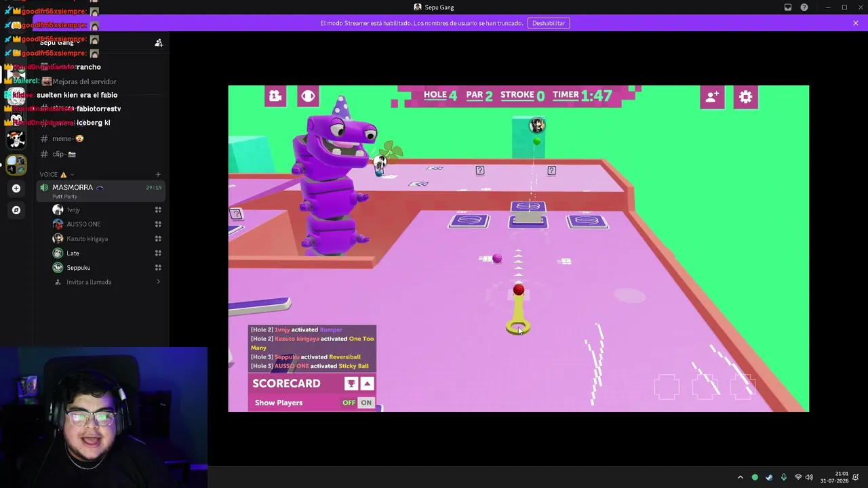Click the green status icon in the system tray

click(x=755, y=477)
